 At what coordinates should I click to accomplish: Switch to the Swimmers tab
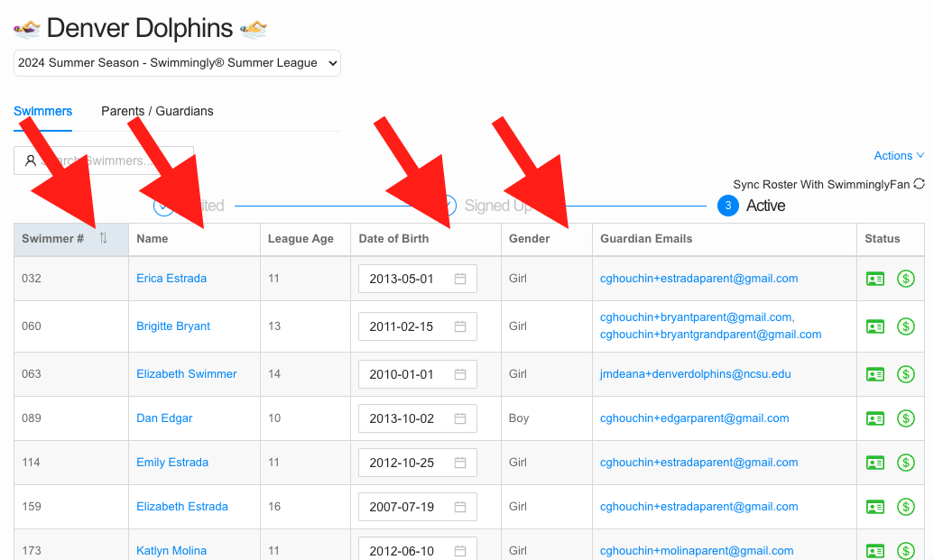tap(43, 111)
